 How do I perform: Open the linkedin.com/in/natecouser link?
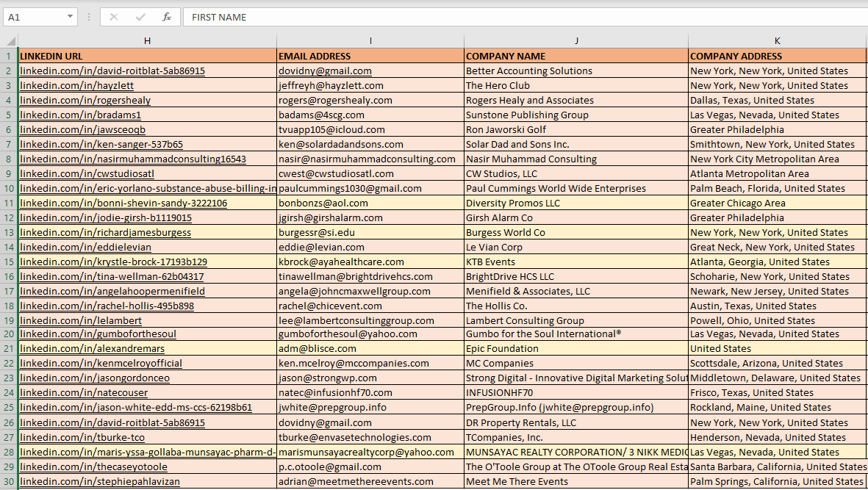click(84, 393)
